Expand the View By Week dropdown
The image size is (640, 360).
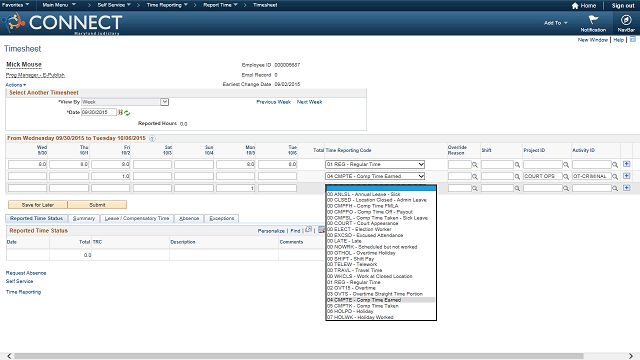click(164, 102)
